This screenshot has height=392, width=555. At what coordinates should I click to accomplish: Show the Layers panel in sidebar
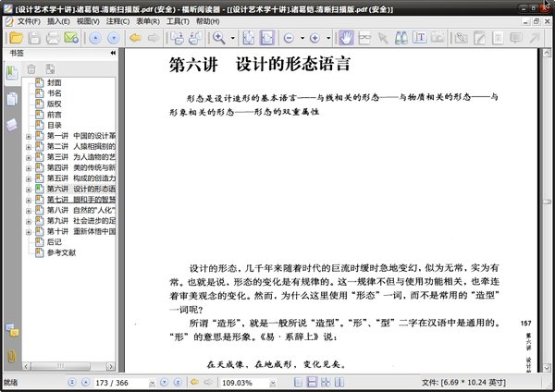pyautogui.click(x=12, y=125)
